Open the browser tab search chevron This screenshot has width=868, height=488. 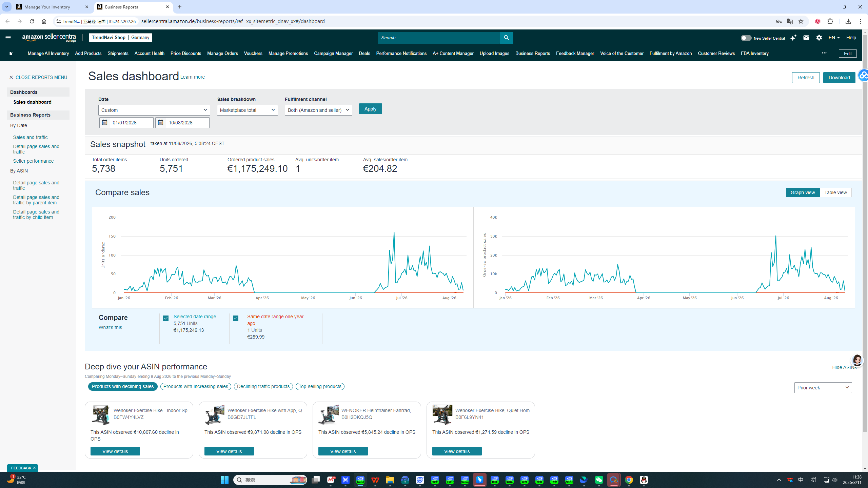pos(6,7)
